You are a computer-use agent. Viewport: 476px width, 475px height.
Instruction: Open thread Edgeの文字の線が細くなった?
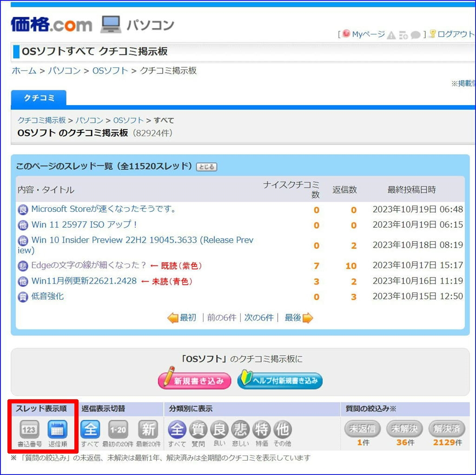pyautogui.click(x=89, y=265)
